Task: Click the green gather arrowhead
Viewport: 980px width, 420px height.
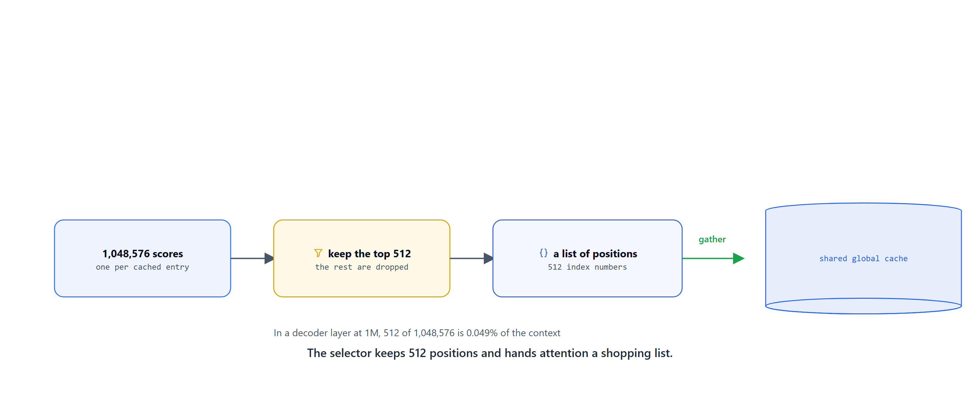Action: point(738,258)
